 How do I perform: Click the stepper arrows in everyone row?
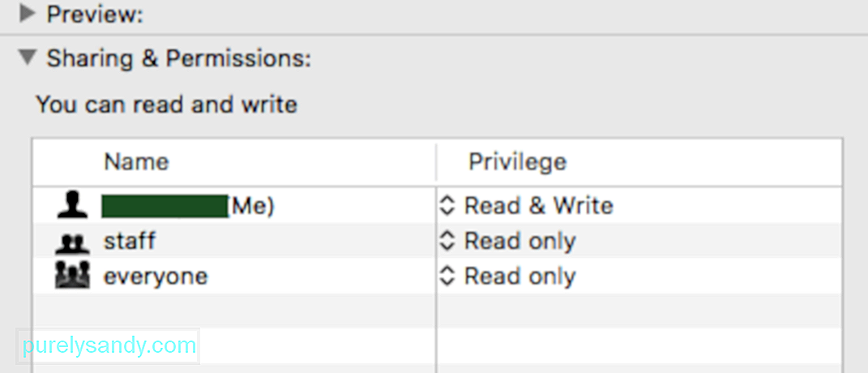(447, 276)
